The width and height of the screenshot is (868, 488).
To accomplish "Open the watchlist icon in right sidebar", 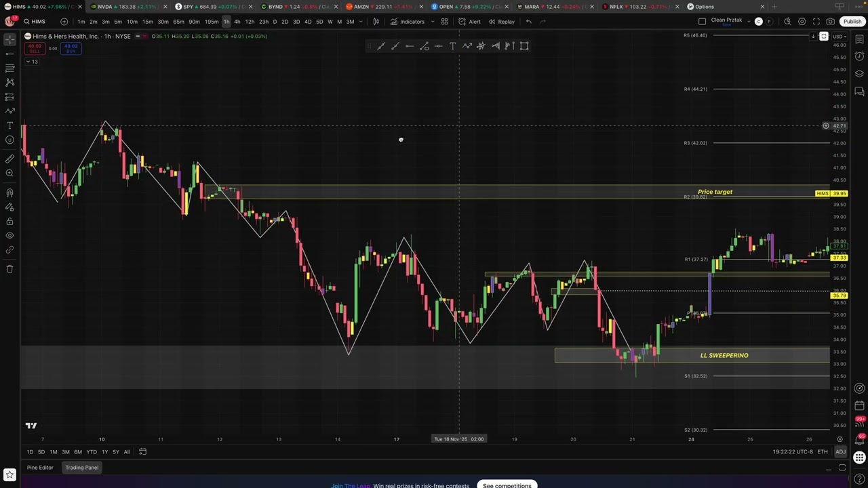I will pyautogui.click(x=859, y=39).
